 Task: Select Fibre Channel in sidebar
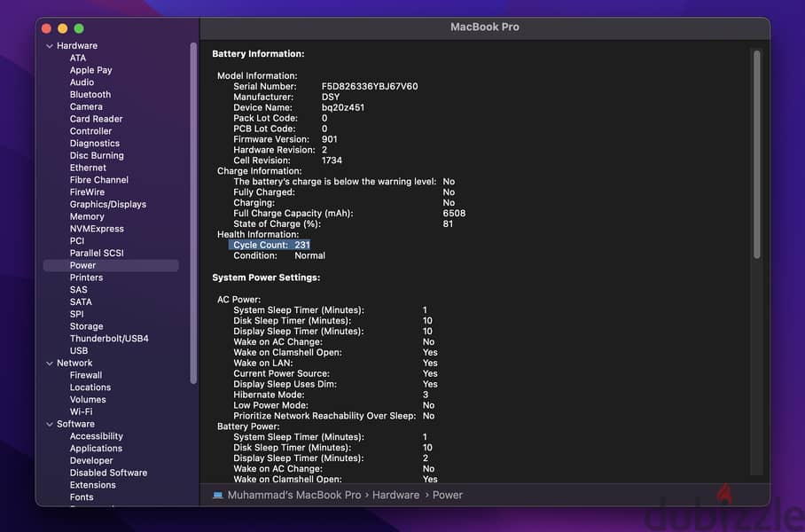click(x=99, y=180)
